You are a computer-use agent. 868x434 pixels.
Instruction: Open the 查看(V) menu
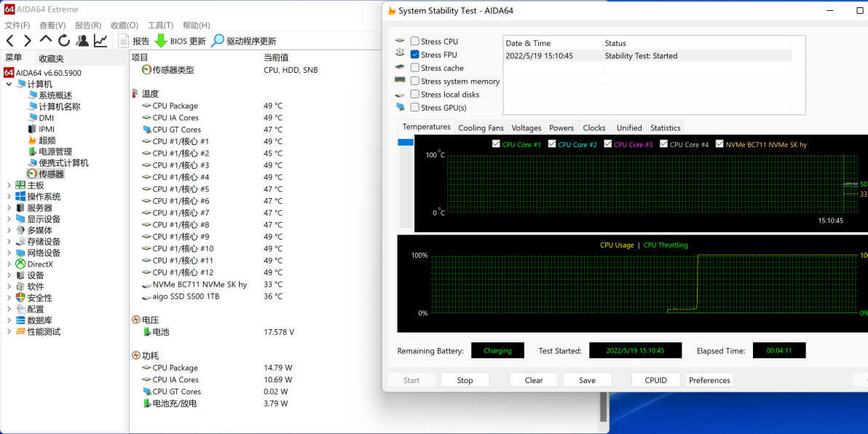pyautogui.click(x=52, y=25)
